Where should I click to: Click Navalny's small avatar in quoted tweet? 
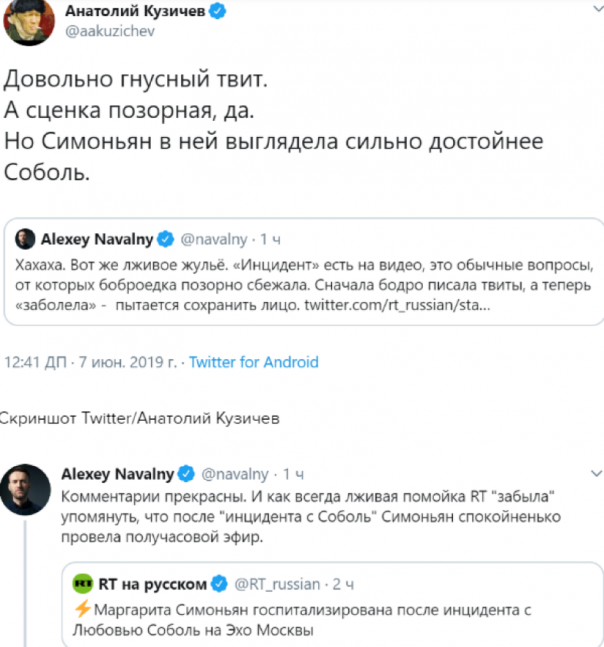coord(24,239)
